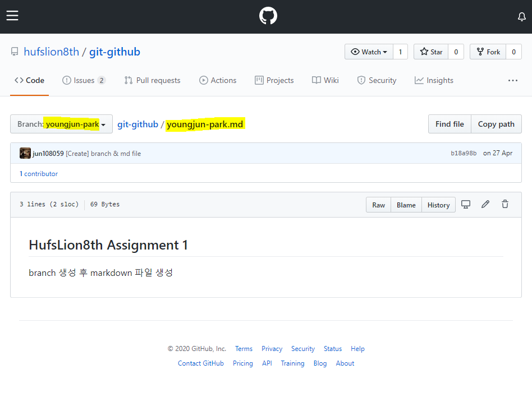Open the hamburger navigation menu
The height and width of the screenshot is (397, 532).
[x=12, y=16]
